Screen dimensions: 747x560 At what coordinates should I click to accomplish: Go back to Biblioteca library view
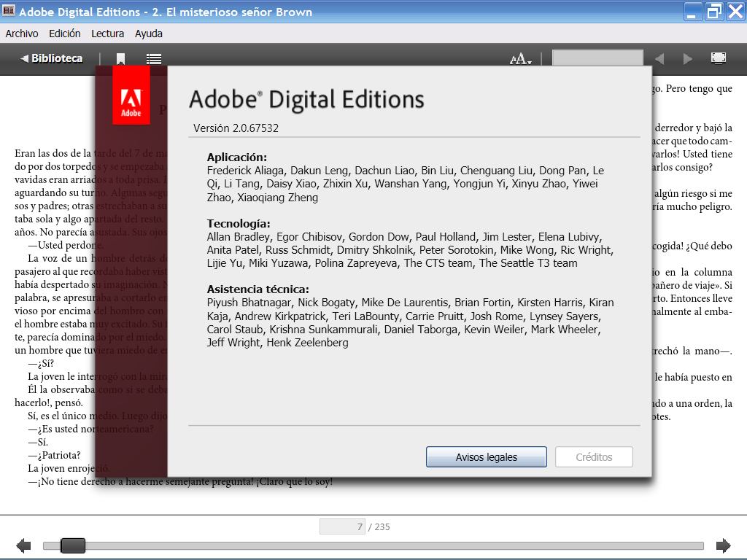point(52,58)
